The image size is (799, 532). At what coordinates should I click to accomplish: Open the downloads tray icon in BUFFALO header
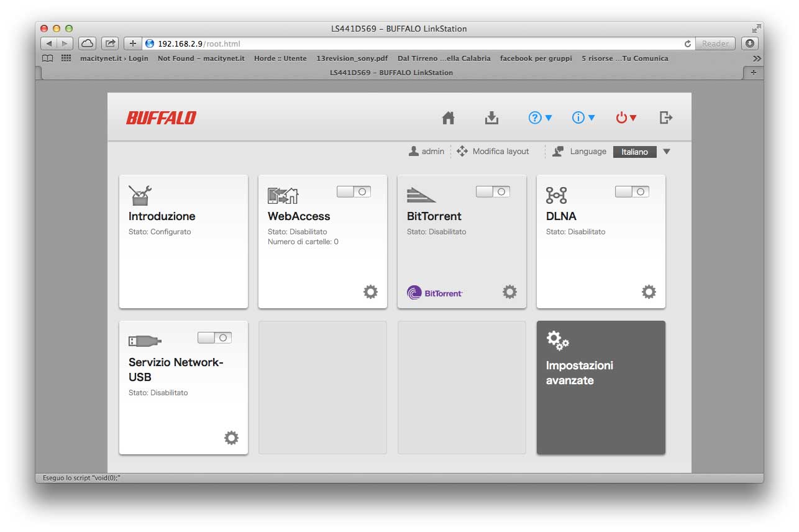(491, 117)
